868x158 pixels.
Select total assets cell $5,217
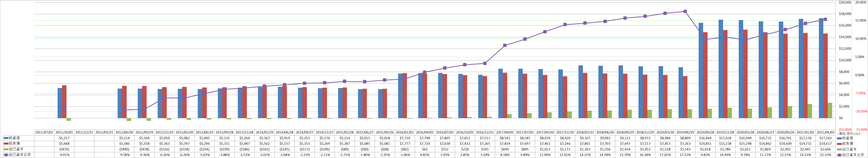click(x=64, y=138)
